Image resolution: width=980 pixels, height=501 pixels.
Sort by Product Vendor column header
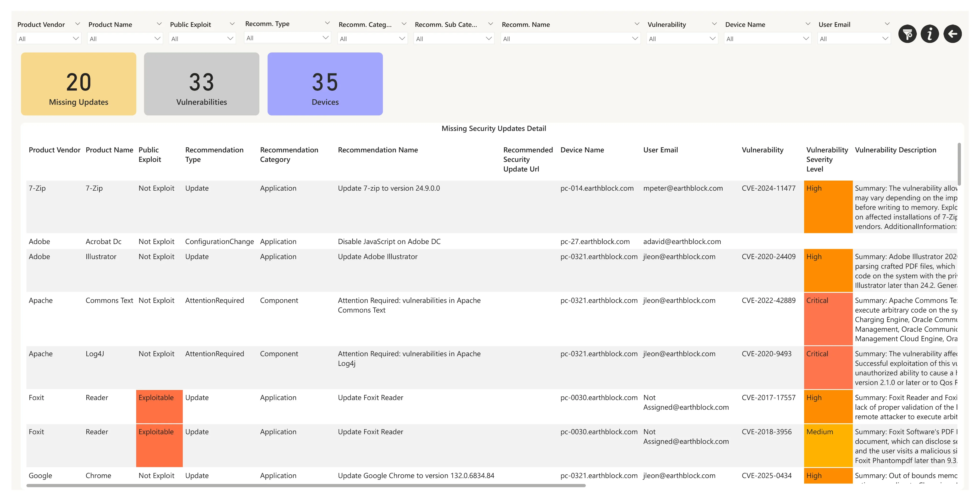pos(54,150)
